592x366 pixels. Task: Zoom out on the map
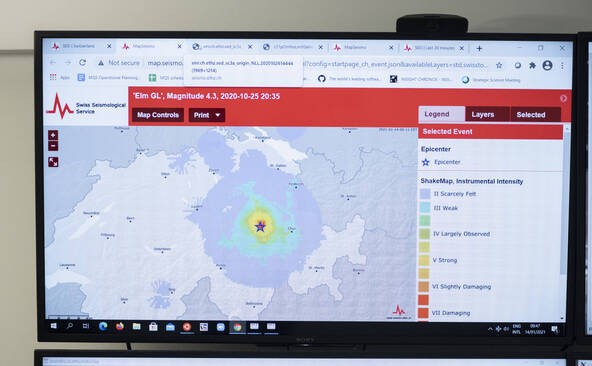(53, 146)
